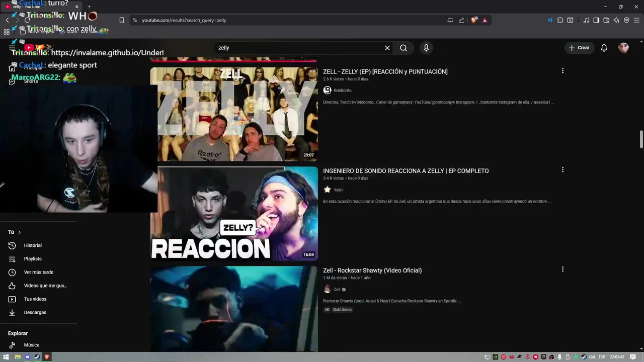The height and width of the screenshot is (362, 644).
Task: Open YouTube notifications bell
Action: [x=604, y=48]
